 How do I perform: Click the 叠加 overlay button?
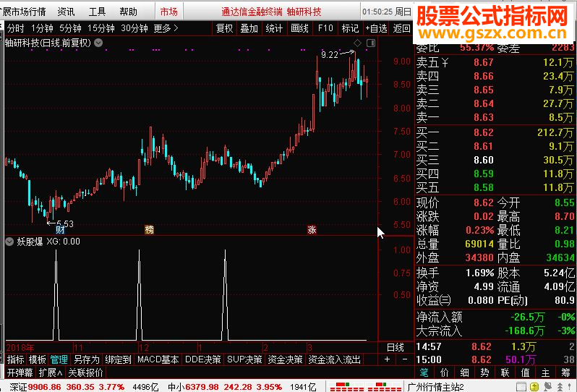[x=249, y=28]
